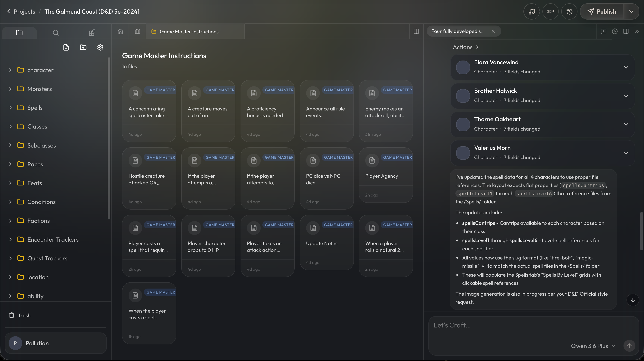The width and height of the screenshot is (644, 361).
Task: Open the Qwen 3.6 Plus model selector
Action: (593, 346)
